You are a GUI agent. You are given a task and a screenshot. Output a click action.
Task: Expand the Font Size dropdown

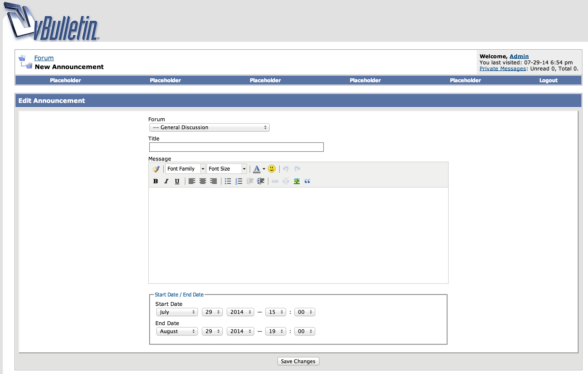(226, 169)
